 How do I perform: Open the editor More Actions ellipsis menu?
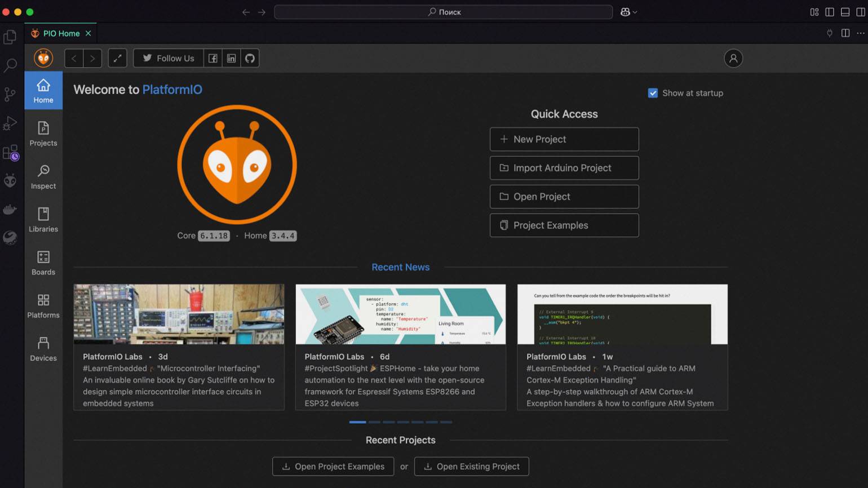(x=860, y=33)
